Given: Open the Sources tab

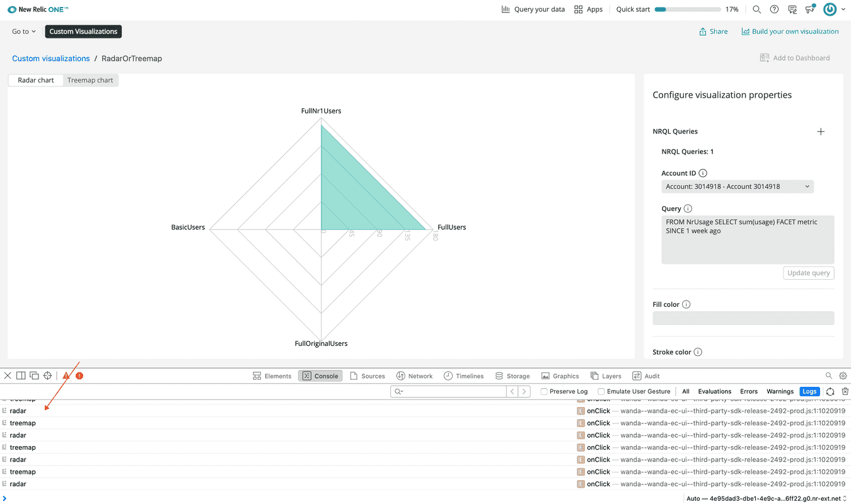Looking at the screenshot, I should [368, 376].
